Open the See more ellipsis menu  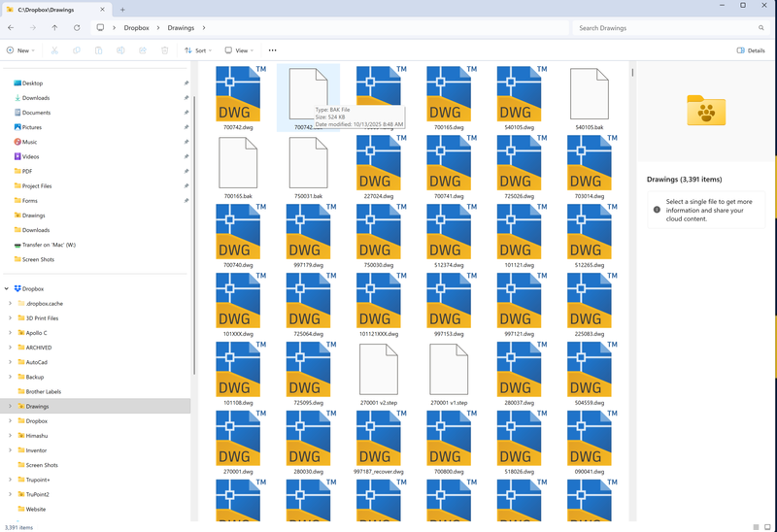[272, 50]
